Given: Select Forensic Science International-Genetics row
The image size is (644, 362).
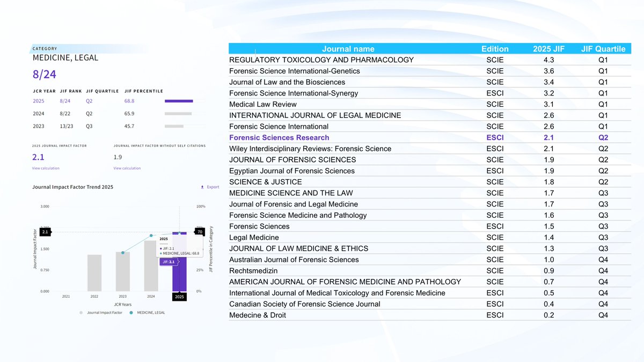Looking at the screenshot, I should pos(430,71).
